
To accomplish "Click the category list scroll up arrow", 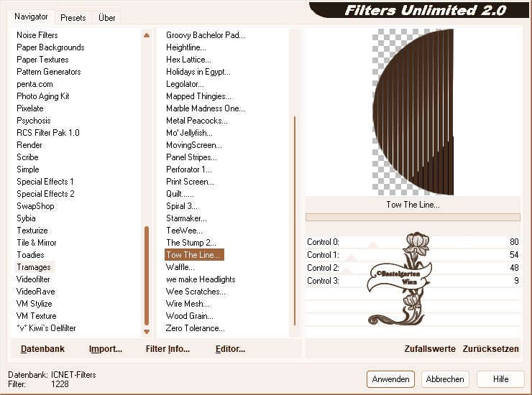I will coord(147,35).
